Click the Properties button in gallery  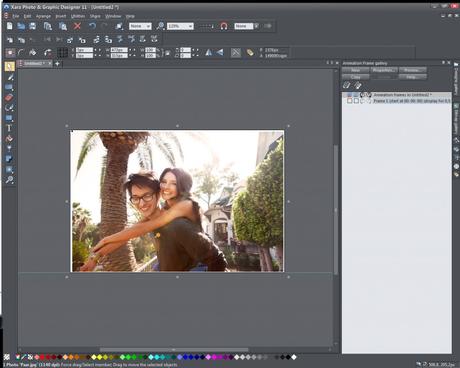pyautogui.click(x=383, y=70)
